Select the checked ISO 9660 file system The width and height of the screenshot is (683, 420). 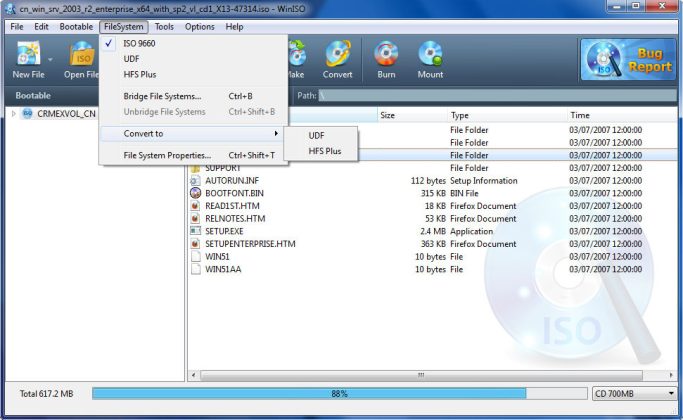click(x=139, y=44)
